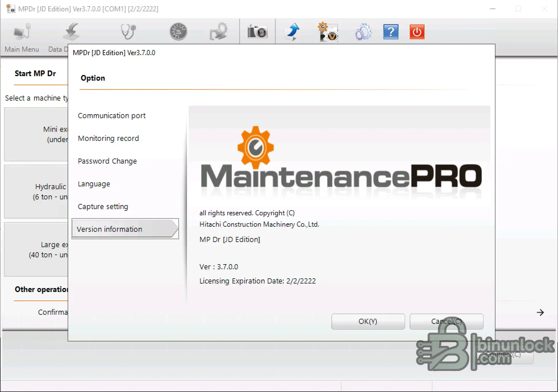The height and width of the screenshot is (392, 558).
Task: Click the 'all rights reserved. Copyright (C)' line
Action: point(247,213)
